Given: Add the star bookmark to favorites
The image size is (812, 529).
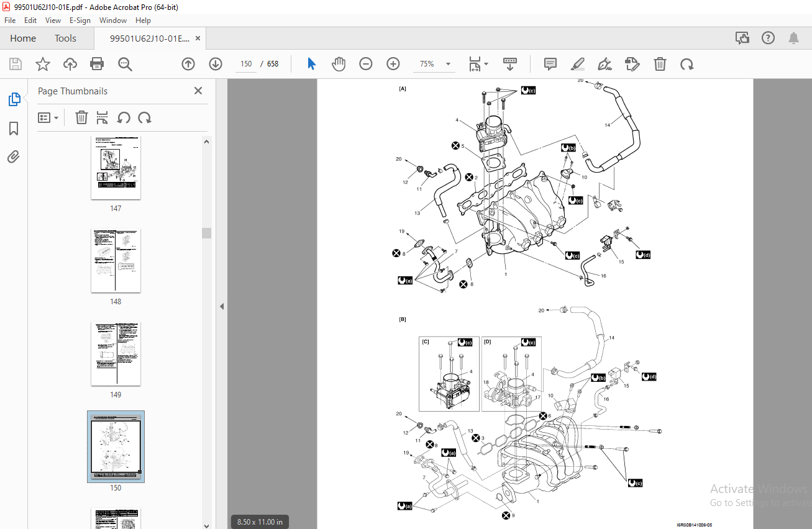Looking at the screenshot, I should (x=43, y=64).
